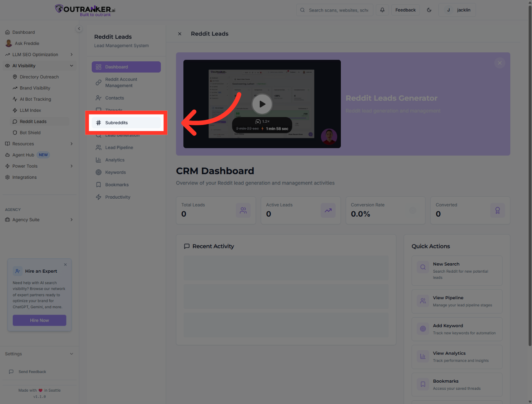Collapse the AI Visibility section

tap(39, 66)
